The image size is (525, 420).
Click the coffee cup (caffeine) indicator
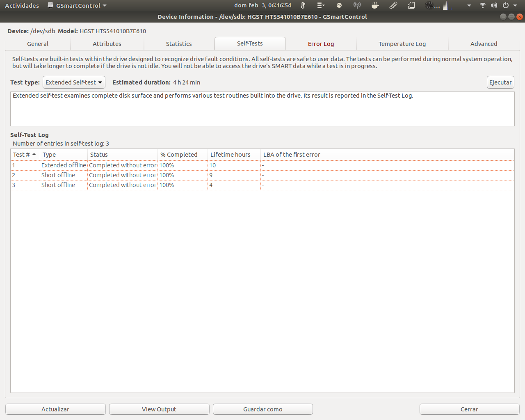click(x=375, y=5)
